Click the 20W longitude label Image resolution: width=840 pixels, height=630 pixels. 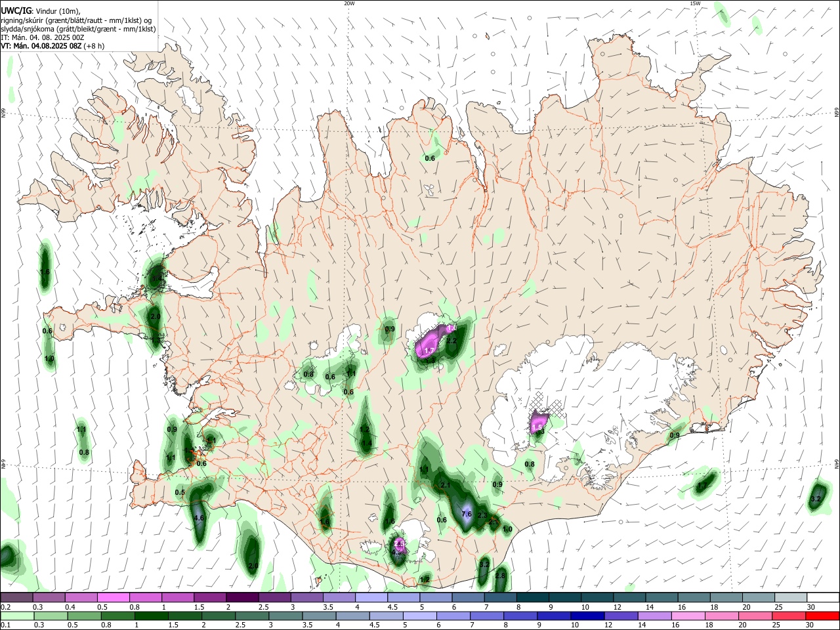click(x=349, y=3)
